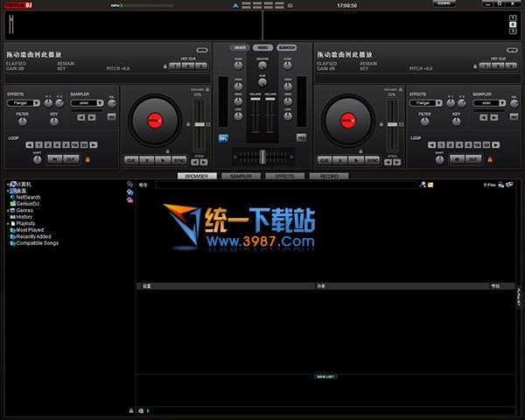The image size is (525, 420).
Task: Hit SYNC on the left deck
Action: (x=179, y=160)
